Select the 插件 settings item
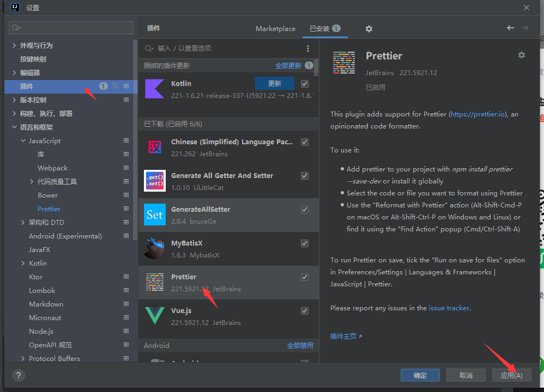 [x=71, y=87]
